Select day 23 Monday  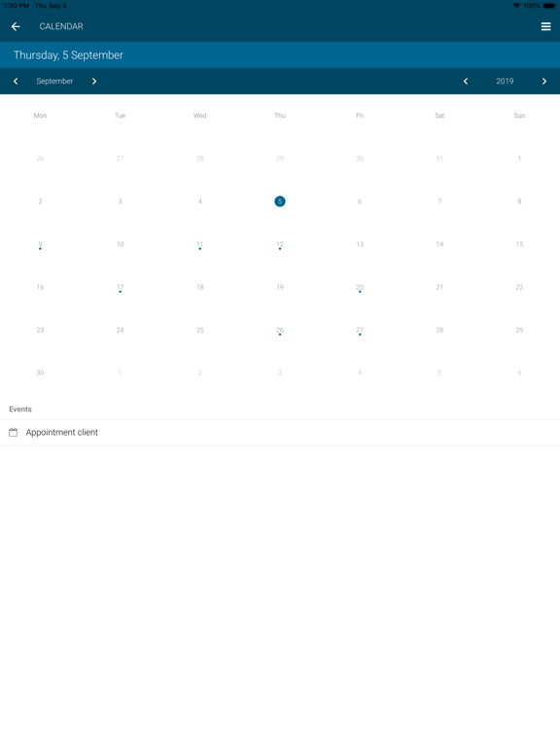[x=40, y=330]
